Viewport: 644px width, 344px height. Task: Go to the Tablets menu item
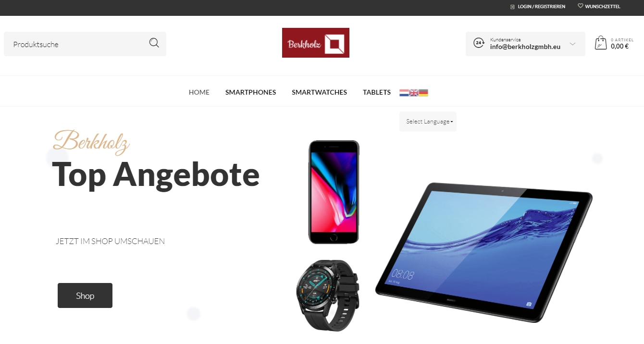(x=377, y=92)
